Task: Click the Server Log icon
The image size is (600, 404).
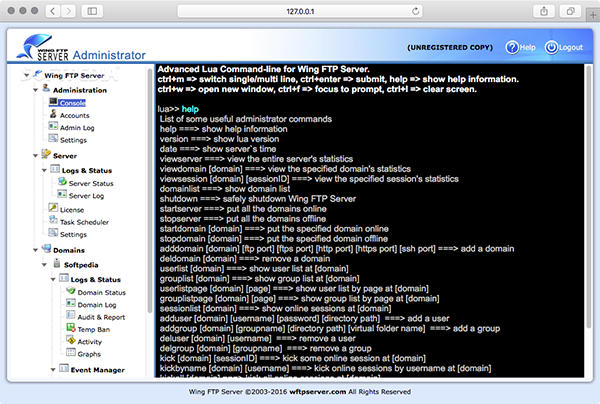Action: (62, 194)
